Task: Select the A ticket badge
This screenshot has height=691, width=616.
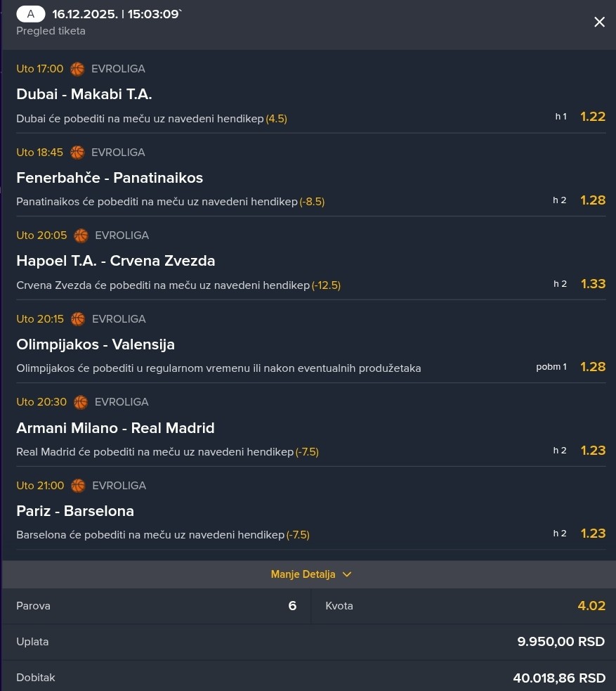Action: point(31,14)
